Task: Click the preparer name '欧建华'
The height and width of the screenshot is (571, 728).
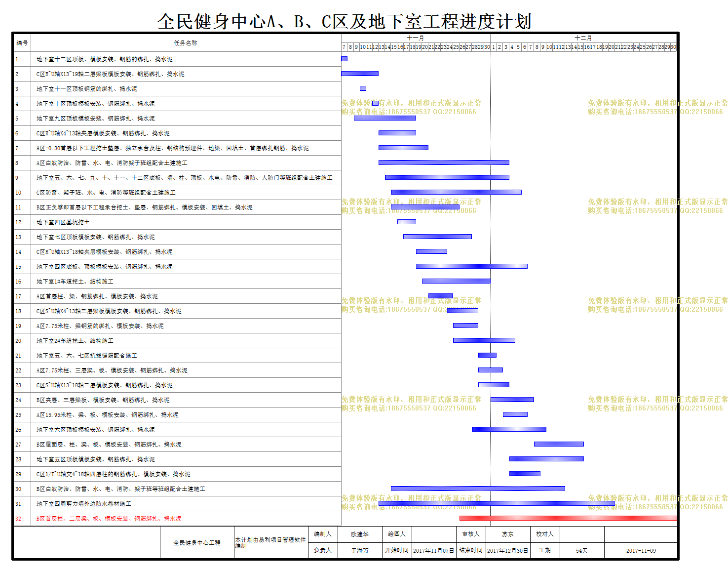Action: point(360,534)
